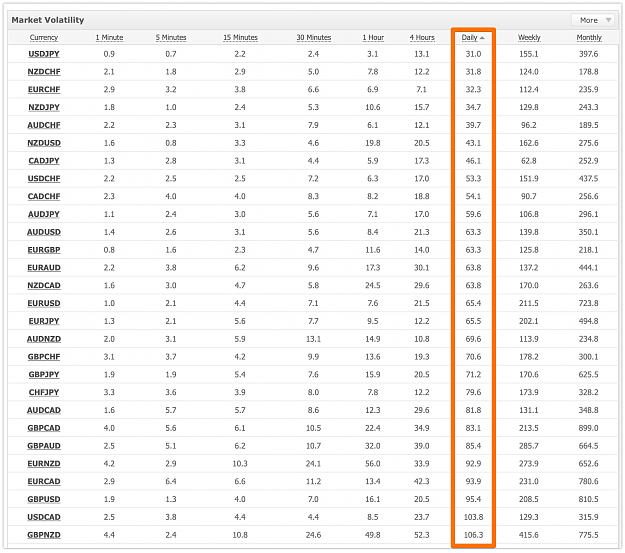Click the 415.6 weekly value for GBPNZD

tap(529, 535)
